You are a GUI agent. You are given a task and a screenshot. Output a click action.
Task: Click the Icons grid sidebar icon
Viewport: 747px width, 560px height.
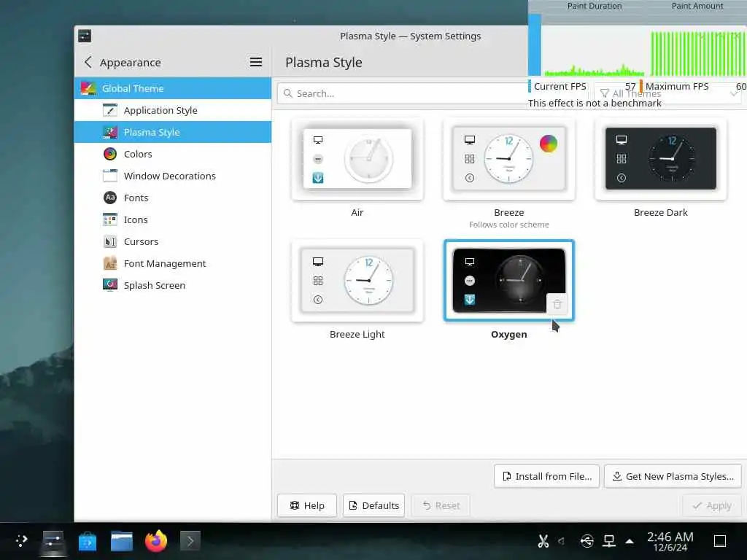point(110,219)
